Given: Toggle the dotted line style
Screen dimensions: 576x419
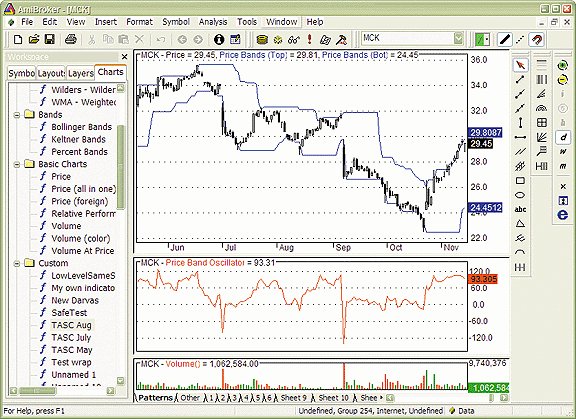Looking at the screenshot, I should point(520,39).
